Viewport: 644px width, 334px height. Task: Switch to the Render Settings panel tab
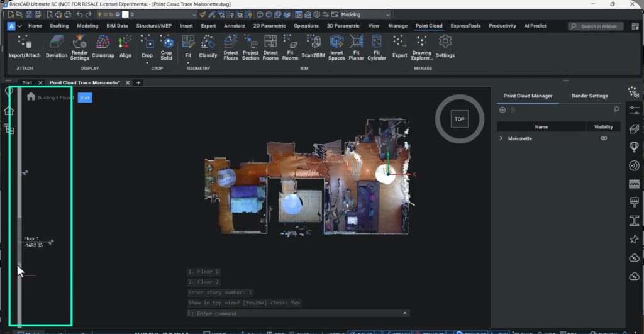click(590, 96)
